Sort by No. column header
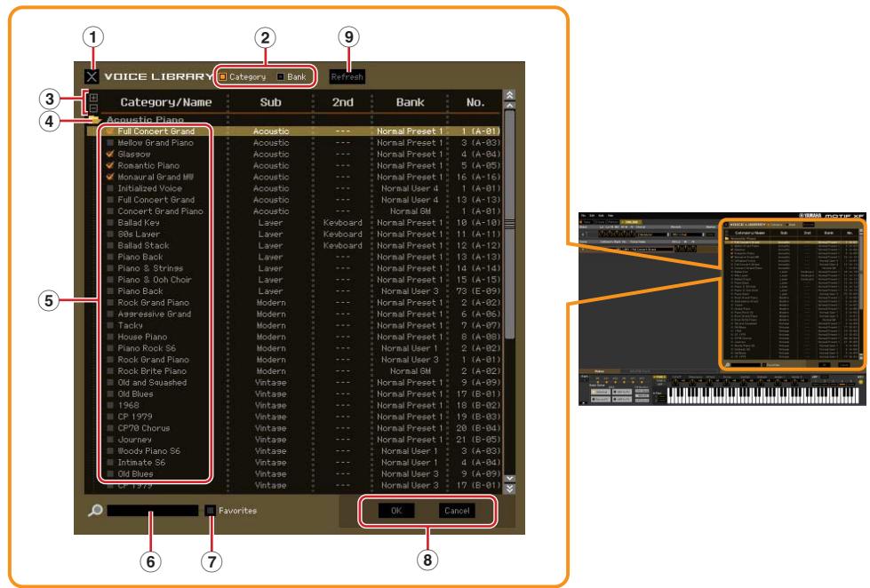This screenshot has height=588, width=870. (x=475, y=102)
